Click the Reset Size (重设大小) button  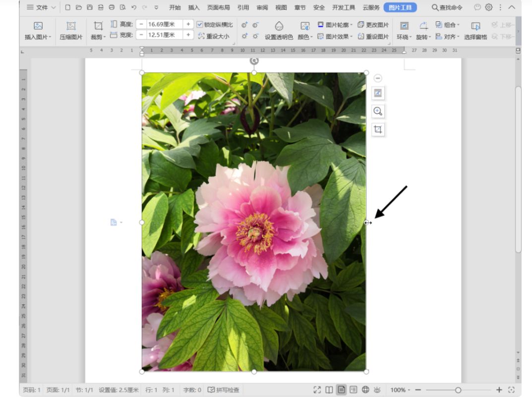point(214,36)
